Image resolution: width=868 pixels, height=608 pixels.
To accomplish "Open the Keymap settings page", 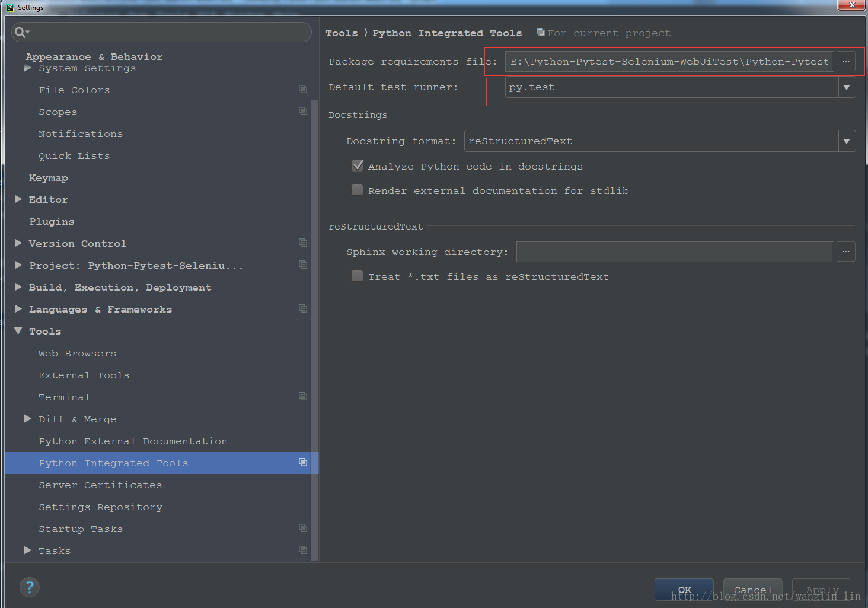I will [49, 178].
